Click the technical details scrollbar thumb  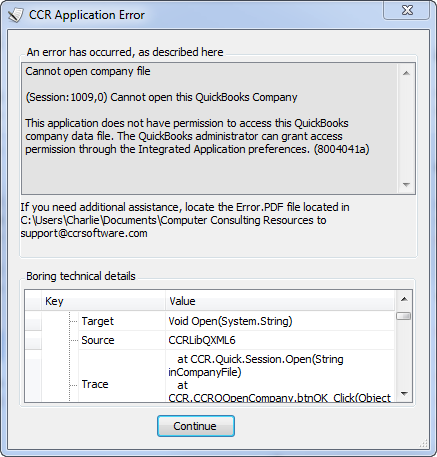(x=404, y=316)
